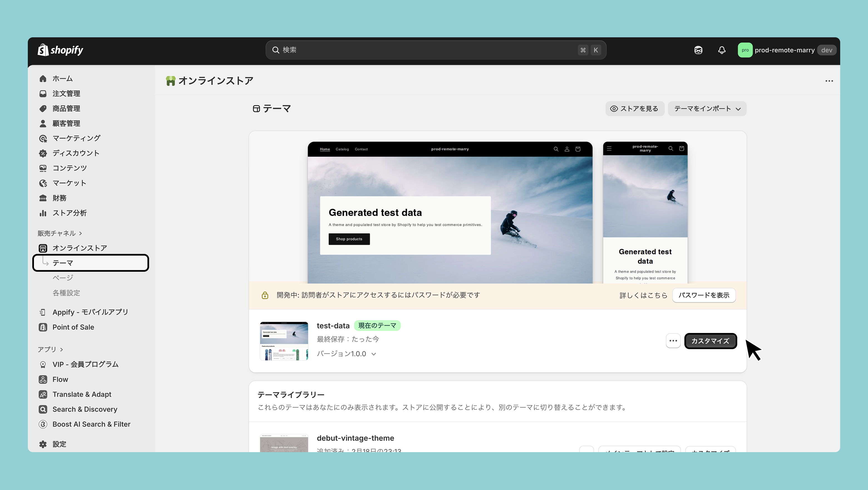Click 詳しくはこちら link

643,295
